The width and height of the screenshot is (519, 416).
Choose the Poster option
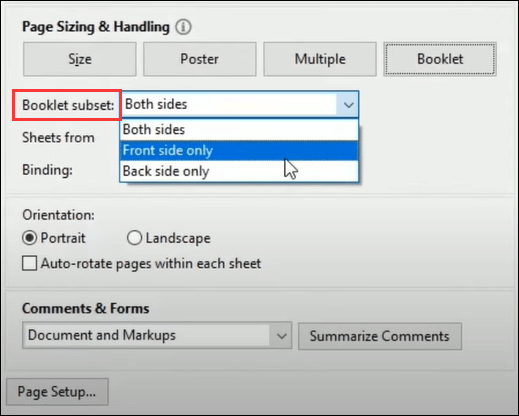click(200, 59)
